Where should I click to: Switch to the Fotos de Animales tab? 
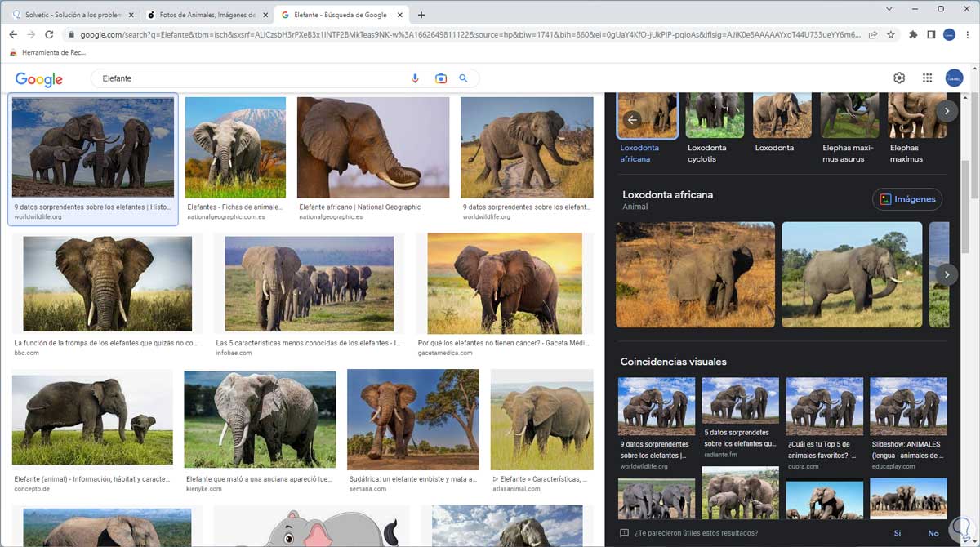(x=207, y=15)
